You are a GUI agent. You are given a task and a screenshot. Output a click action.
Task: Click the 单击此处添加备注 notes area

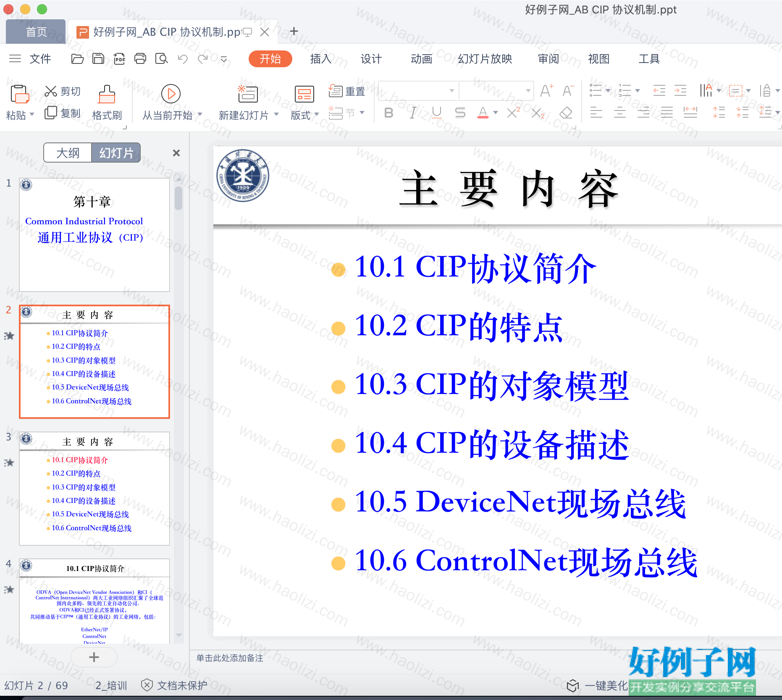point(230,658)
